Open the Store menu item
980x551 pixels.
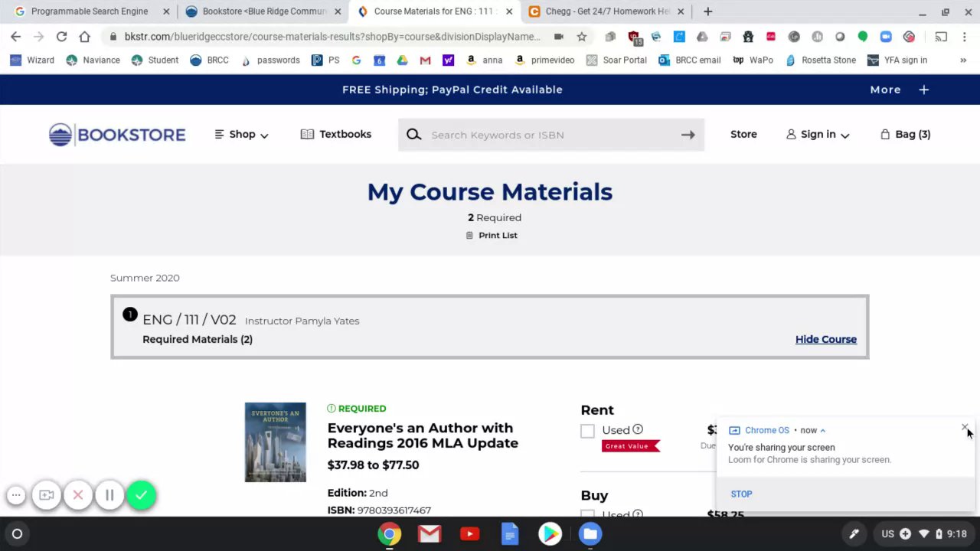point(743,135)
